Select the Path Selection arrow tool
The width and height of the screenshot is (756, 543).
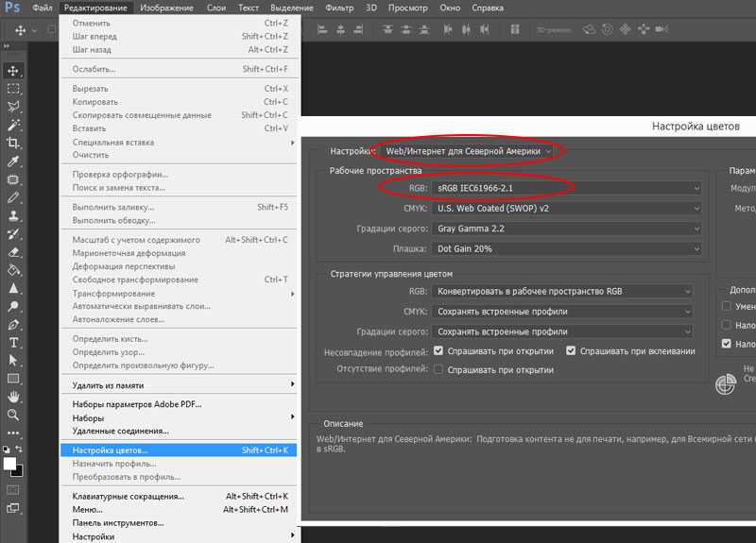click(13, 361)
